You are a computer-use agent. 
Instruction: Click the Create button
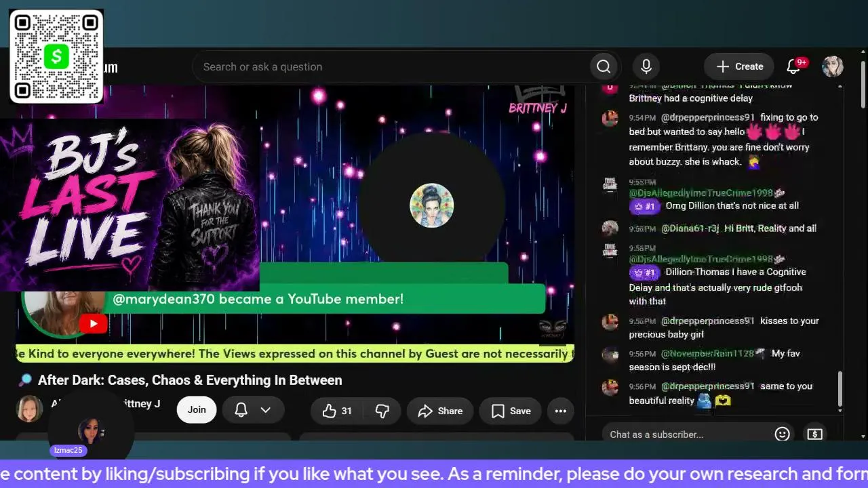click(x=739, y=66)
